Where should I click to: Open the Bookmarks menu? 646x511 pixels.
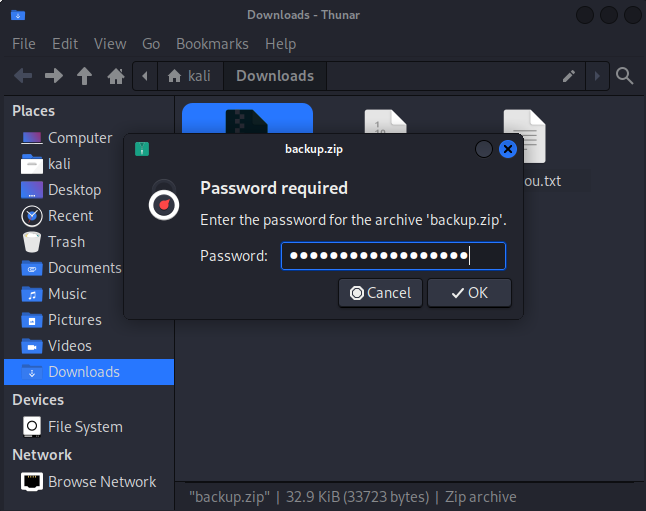212,44
